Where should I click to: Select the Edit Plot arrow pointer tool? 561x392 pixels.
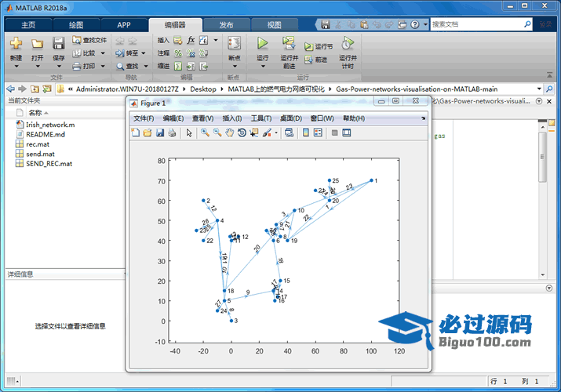click(x=189, y=133)
